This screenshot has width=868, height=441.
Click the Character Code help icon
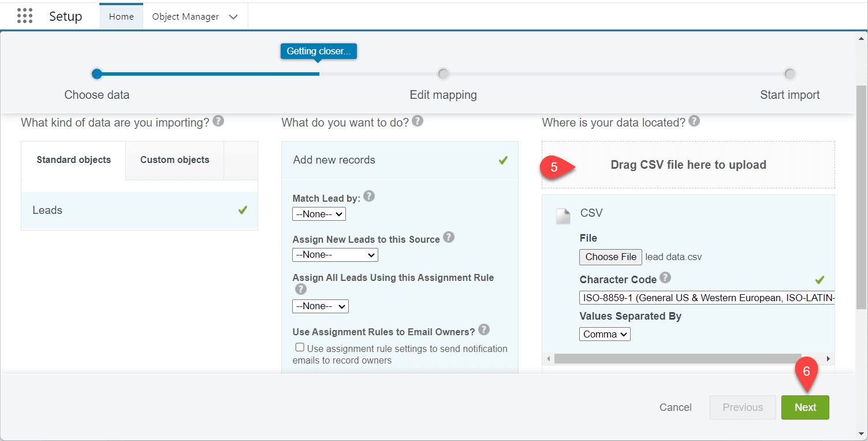click(x=665, y=279)
